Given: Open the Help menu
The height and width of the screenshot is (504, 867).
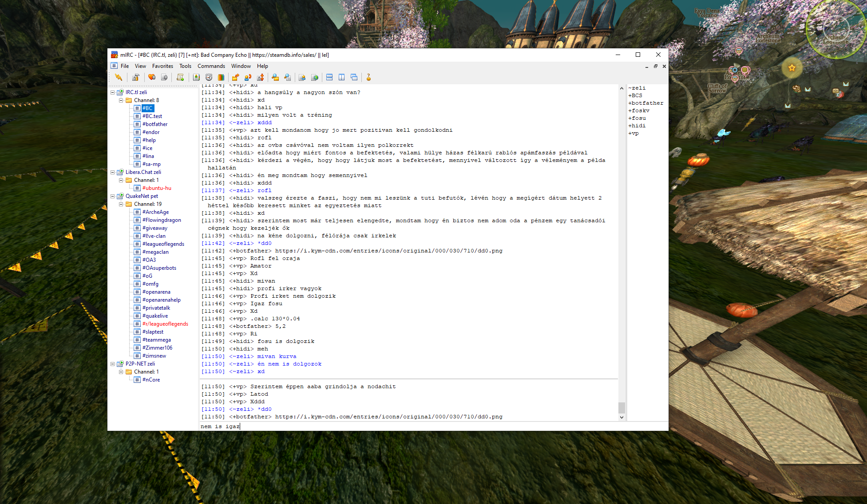Looking at the screenshot, I should [262, 66].
